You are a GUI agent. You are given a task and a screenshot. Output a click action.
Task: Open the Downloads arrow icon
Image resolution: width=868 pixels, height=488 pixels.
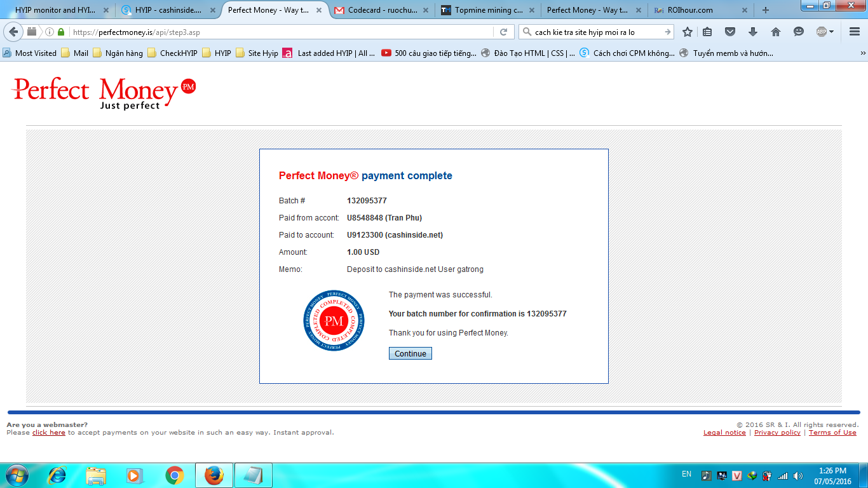[753, 32]
